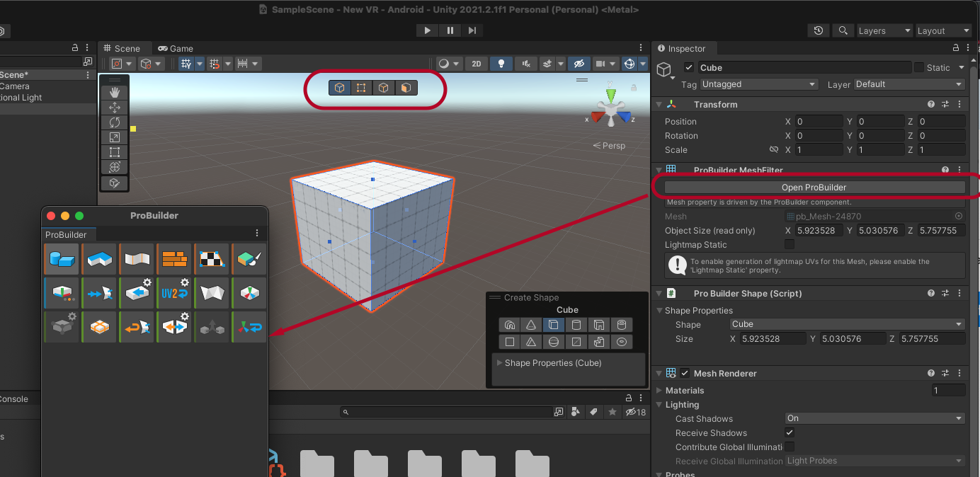Select the New Poly Shape tool
The width and height of the screenshot is (980, 477).
click(99, 258)
